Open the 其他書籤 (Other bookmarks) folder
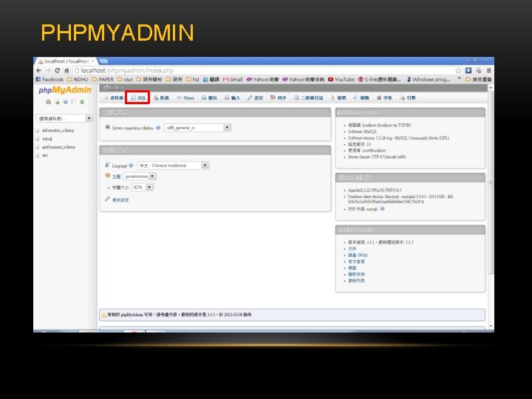The height and width of the screenshot is (399, 532). (478, 79)
